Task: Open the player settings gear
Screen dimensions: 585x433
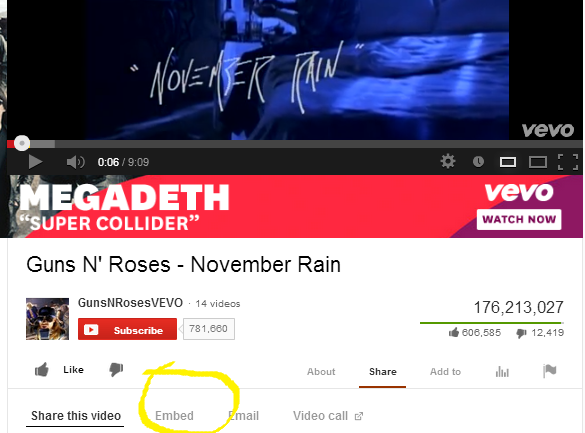Action: coord(448,161)
